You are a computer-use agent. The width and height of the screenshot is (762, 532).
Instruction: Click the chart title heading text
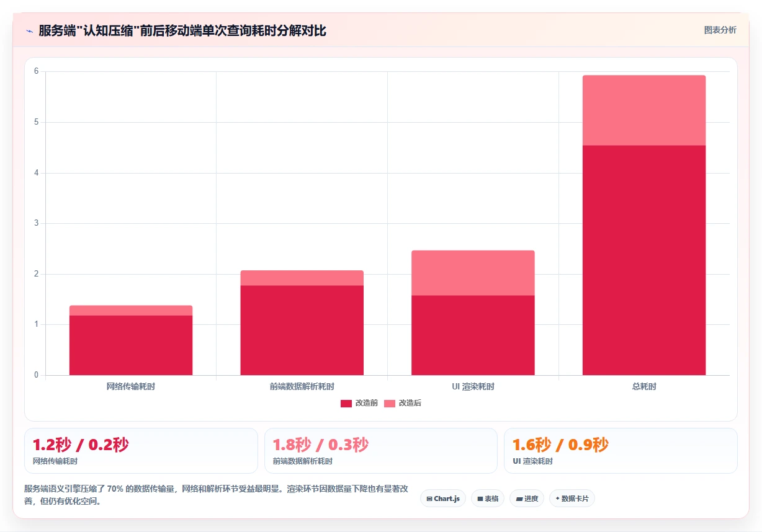coord(182,30)
